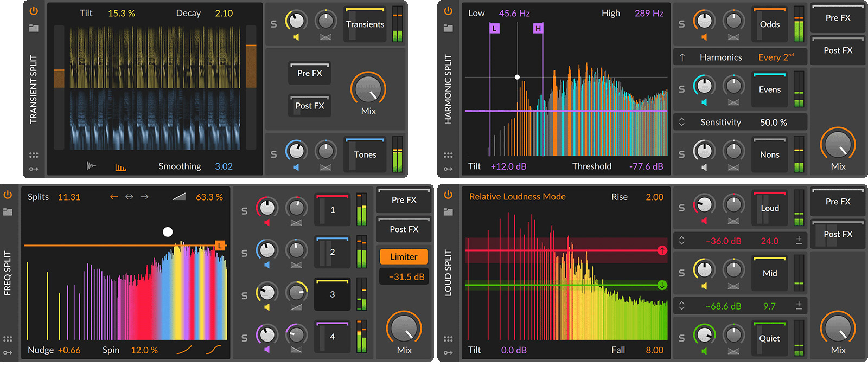Viewport: 868px width, 367px height.
Task: Mute the yellow Transients speaker icon
Action: click(x=296, y=37)
